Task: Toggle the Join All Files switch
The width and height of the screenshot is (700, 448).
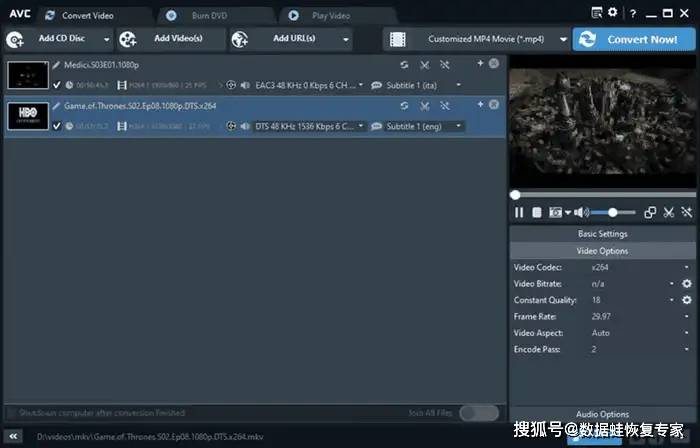Action: tap(479, 413)
